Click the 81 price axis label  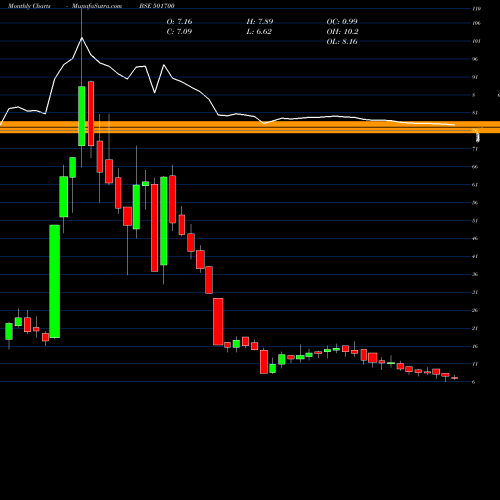475,113
